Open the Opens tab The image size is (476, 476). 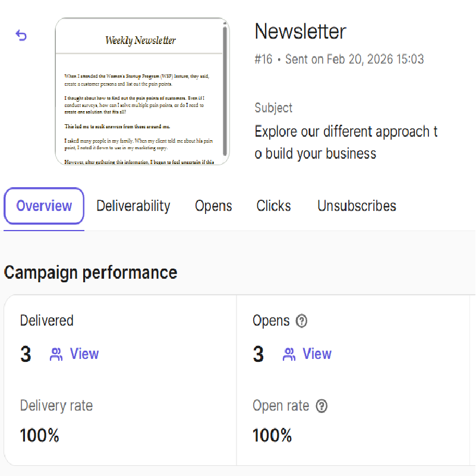pyautogui.click(x=213, y=206)
